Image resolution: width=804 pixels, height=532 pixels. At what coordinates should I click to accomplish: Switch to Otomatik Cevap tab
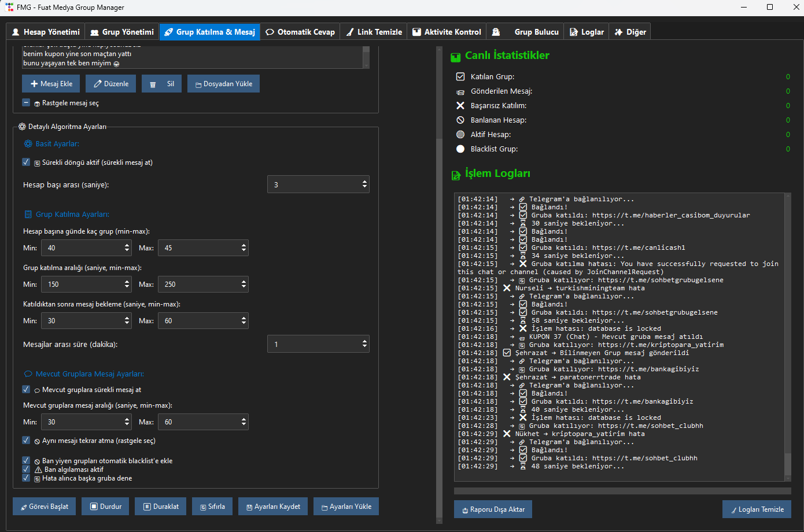tap(300, 32)
